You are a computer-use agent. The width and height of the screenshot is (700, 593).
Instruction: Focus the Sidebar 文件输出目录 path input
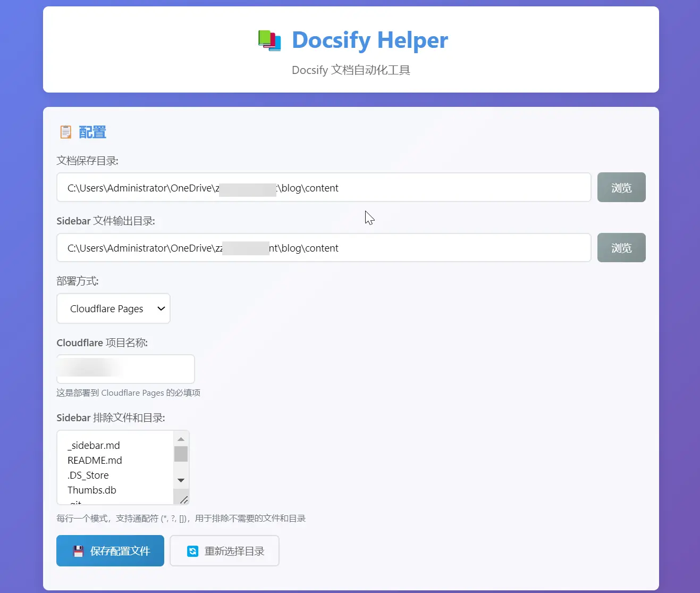(x=324, y=248)
